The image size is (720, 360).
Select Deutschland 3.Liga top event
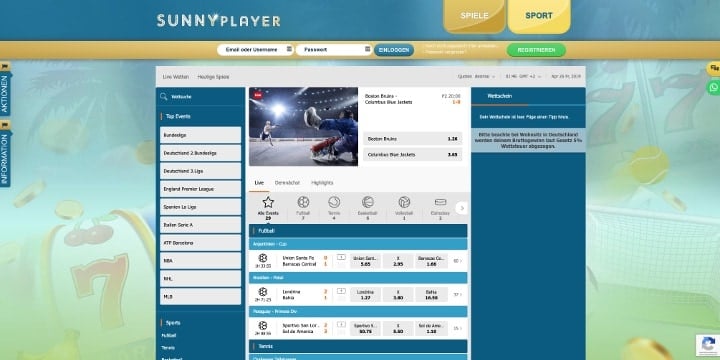[x=200, y=171]
